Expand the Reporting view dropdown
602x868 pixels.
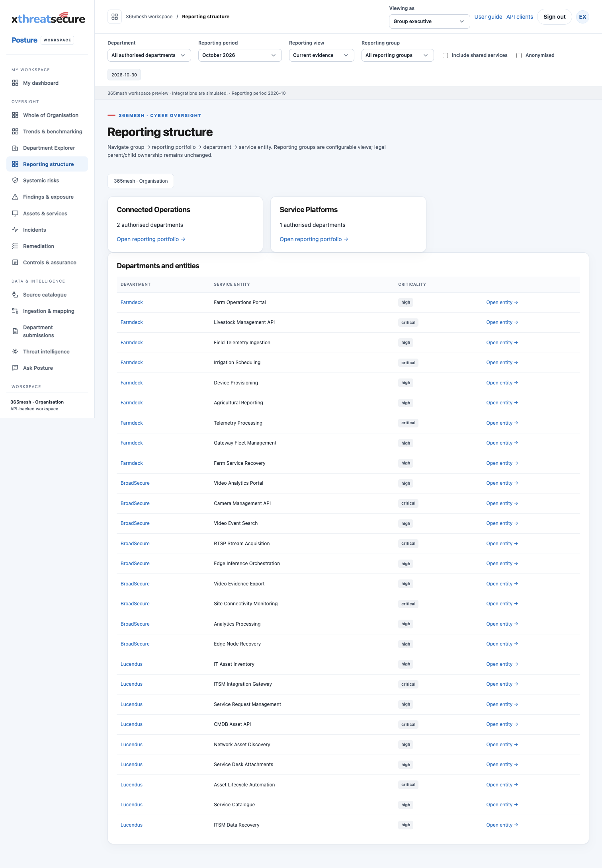coord(322,55)
